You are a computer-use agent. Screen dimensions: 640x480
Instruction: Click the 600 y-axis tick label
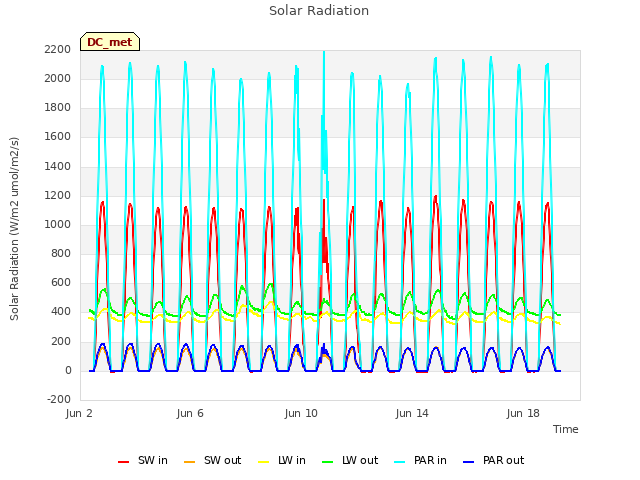pos(61,282)
